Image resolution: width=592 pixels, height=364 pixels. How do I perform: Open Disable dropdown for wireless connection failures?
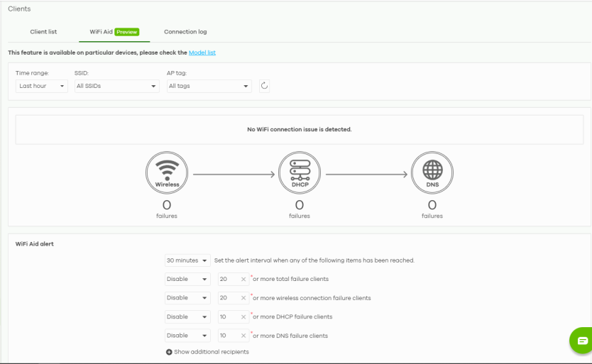pyautogui.click(x=187, y=298)
